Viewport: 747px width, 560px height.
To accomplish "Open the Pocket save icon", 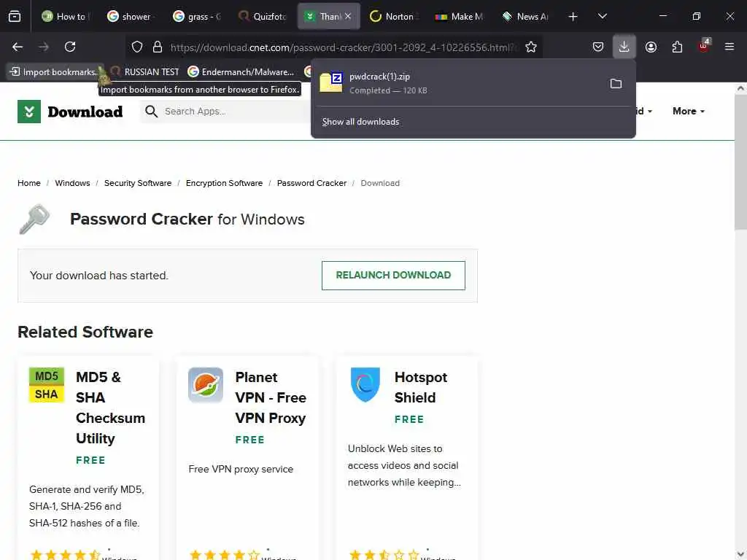I will (x=598, y=47).
